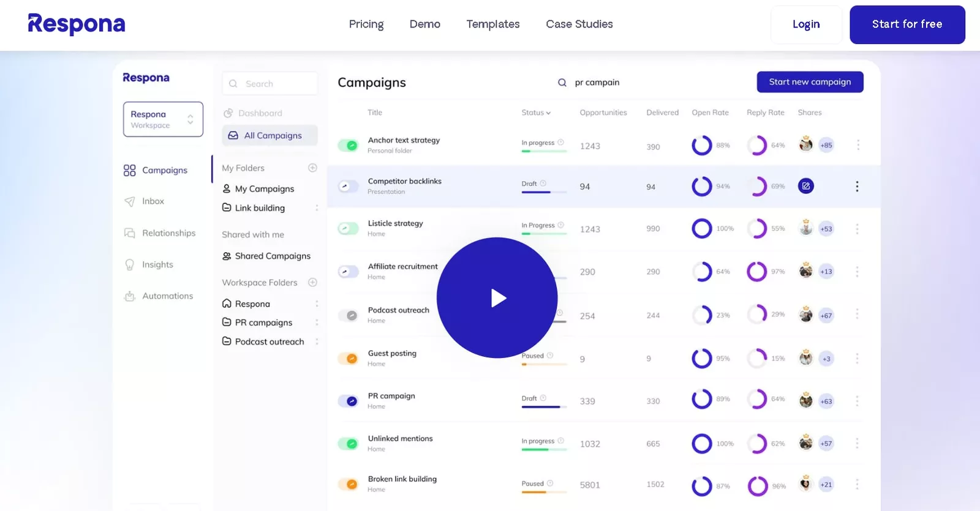Open the Pricing menu item
The image size is (980, 511).
tap(366, 24)
